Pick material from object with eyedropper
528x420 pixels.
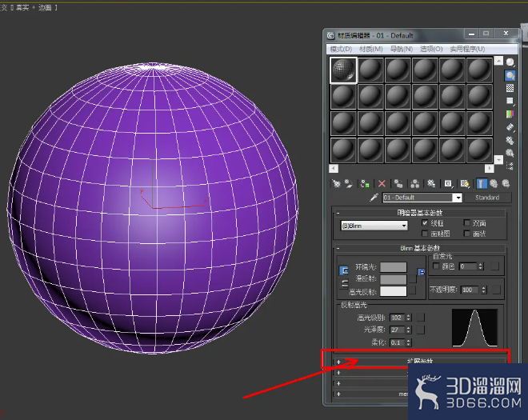click(374, 198)
